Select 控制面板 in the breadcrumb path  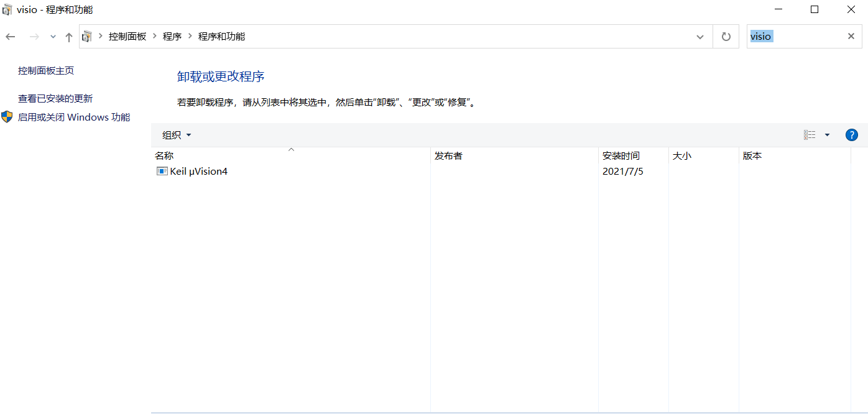click(127, 36)
